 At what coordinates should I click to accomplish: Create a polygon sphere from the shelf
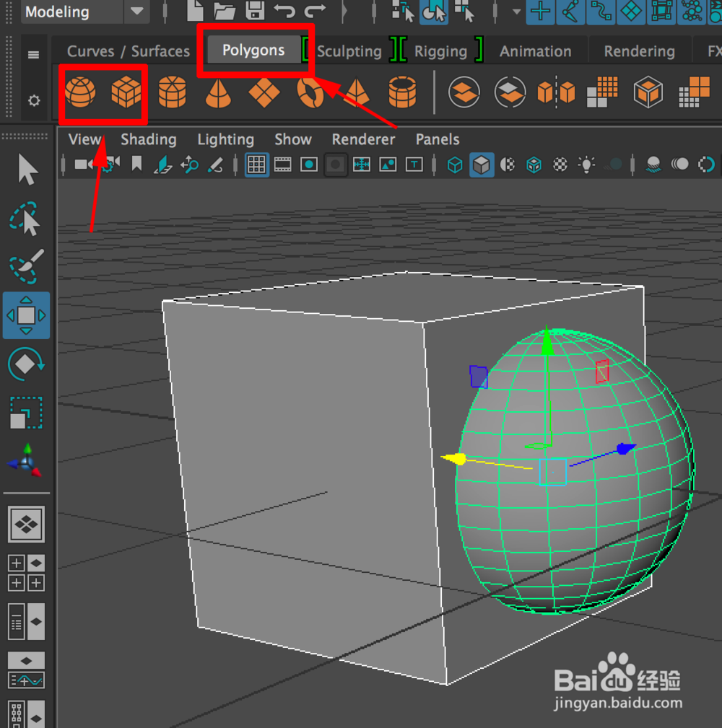click(80, 92)
